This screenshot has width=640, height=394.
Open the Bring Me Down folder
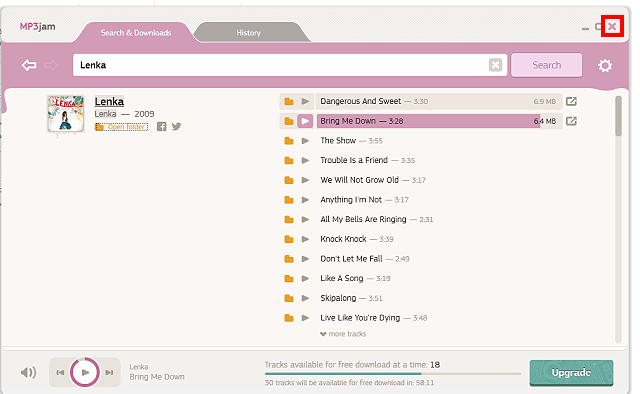(289, 121)
